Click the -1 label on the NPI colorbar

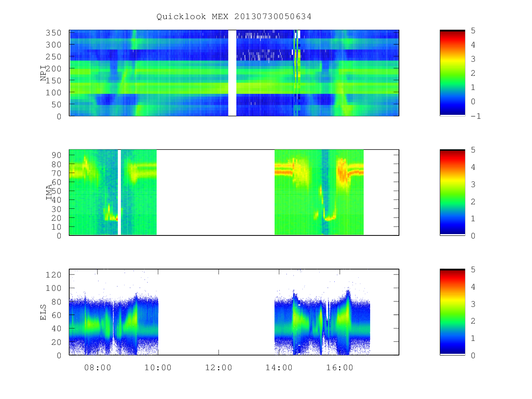(x=476, y=116)
